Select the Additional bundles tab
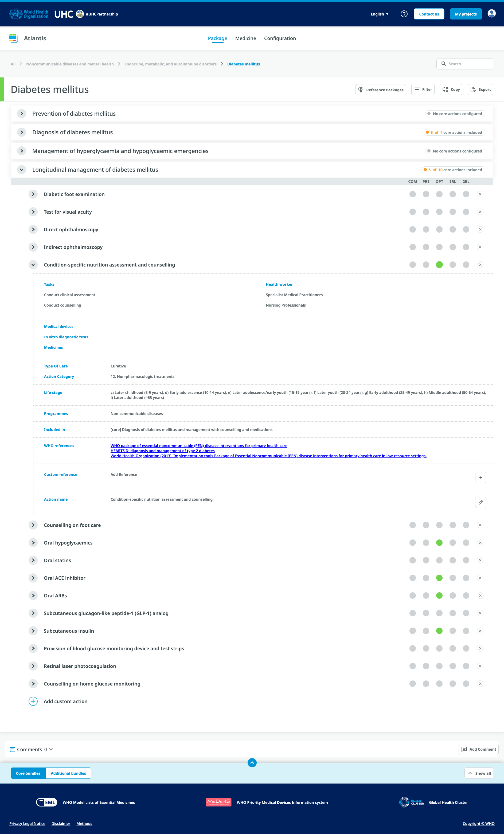The width and height of the screenshot is (504, 834). (x=68, y=773)
